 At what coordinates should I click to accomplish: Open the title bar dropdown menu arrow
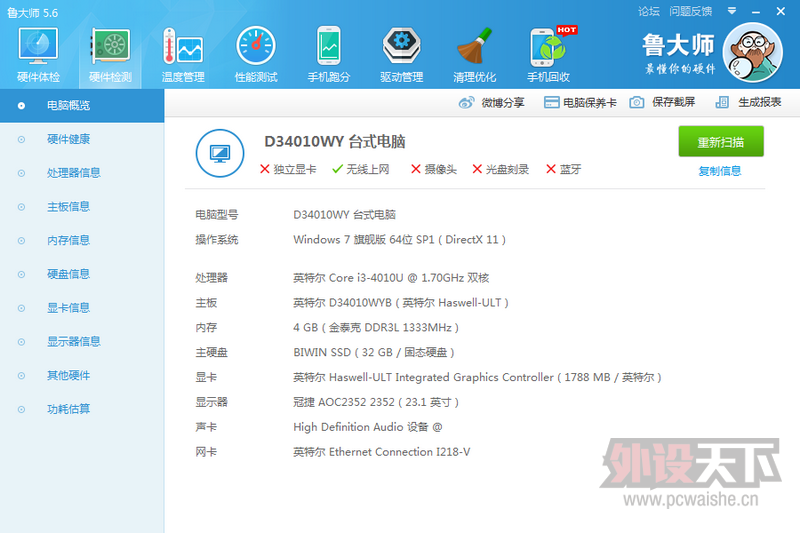(x=732, y=11)
